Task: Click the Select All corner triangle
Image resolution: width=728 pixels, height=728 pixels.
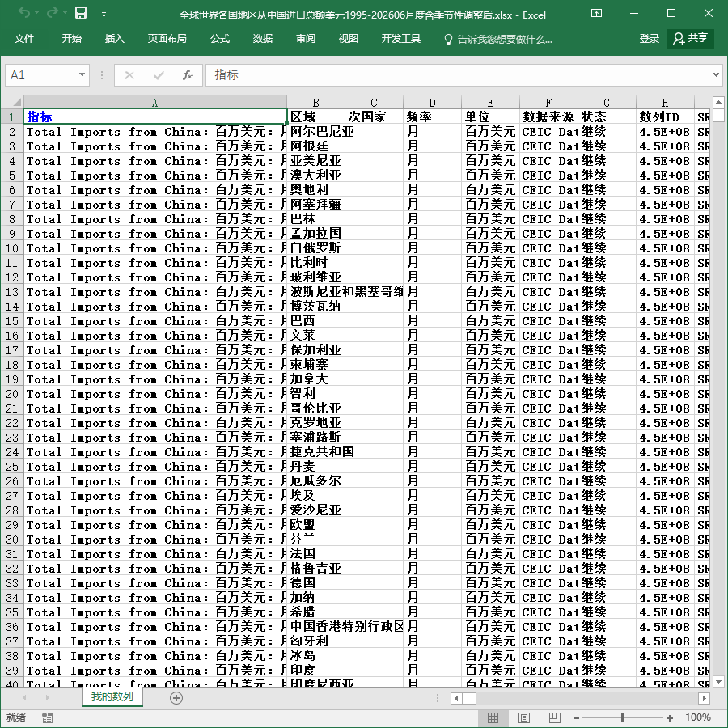Action: point(17,102)
